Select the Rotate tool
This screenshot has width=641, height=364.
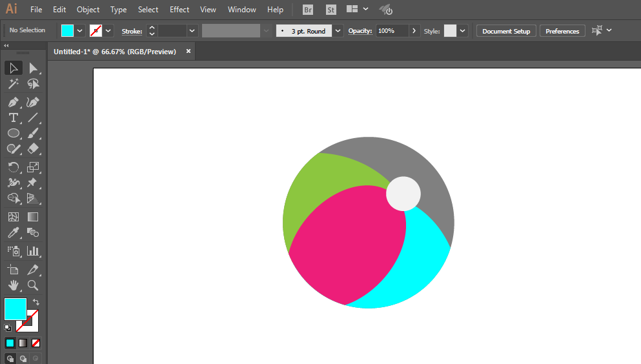[x=14, y=167]
